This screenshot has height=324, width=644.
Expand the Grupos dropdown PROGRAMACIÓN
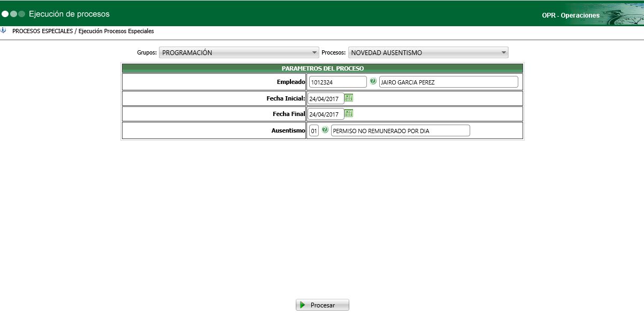(239, 52)
